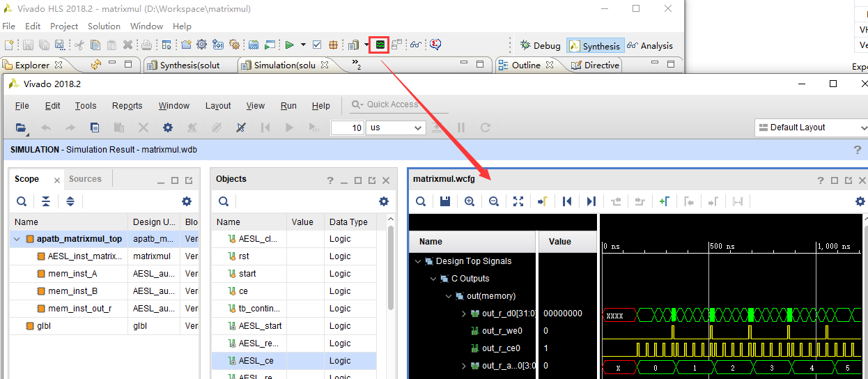Click the green Run C Synthesis arrow
Viewport: 868px width, 379px height.
point(289,45)
